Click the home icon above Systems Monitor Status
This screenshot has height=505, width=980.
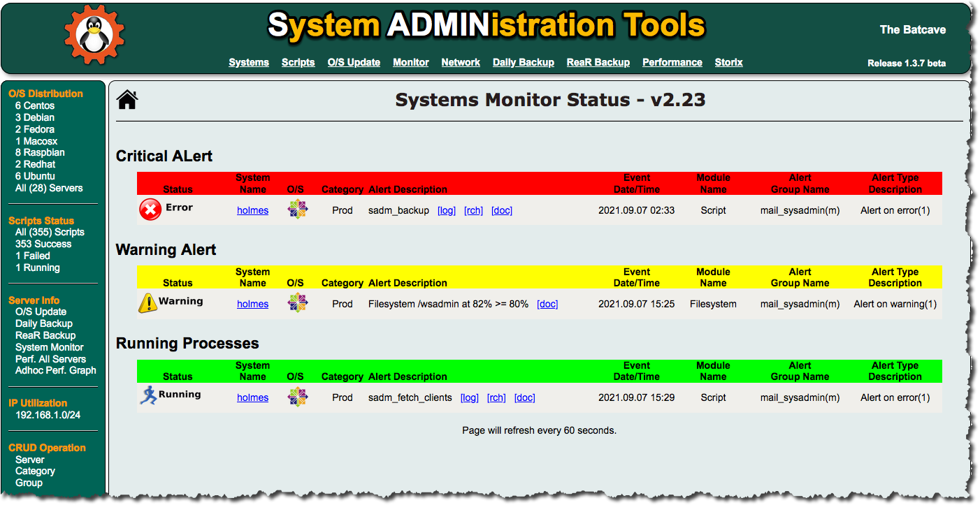[127, 99]
